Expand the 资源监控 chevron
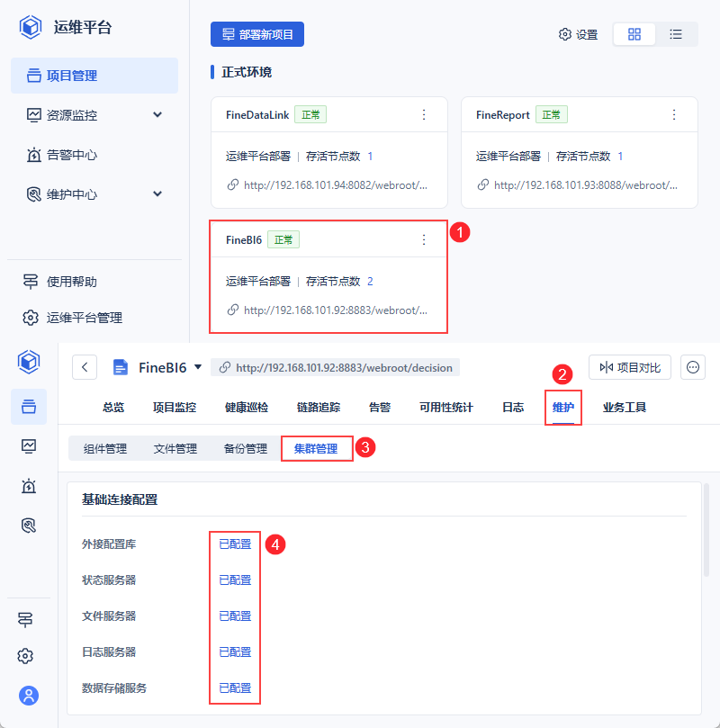Viewport: 720px width, 728px height. click(x=157, y=114)
